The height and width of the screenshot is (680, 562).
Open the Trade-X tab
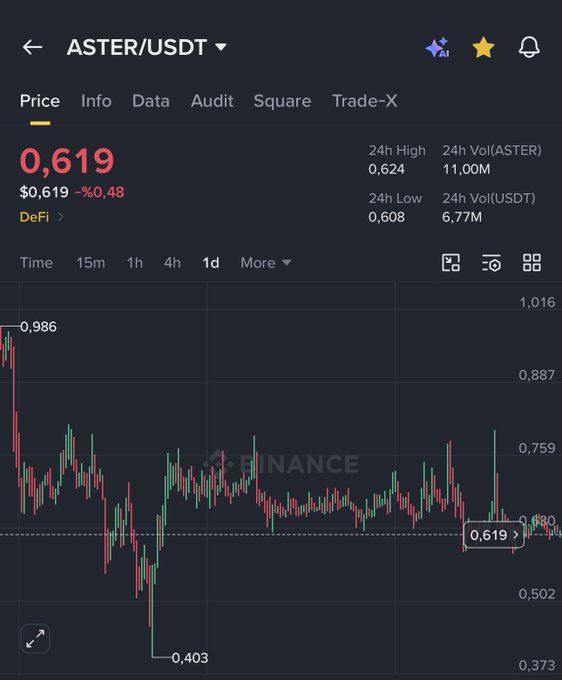365,101
